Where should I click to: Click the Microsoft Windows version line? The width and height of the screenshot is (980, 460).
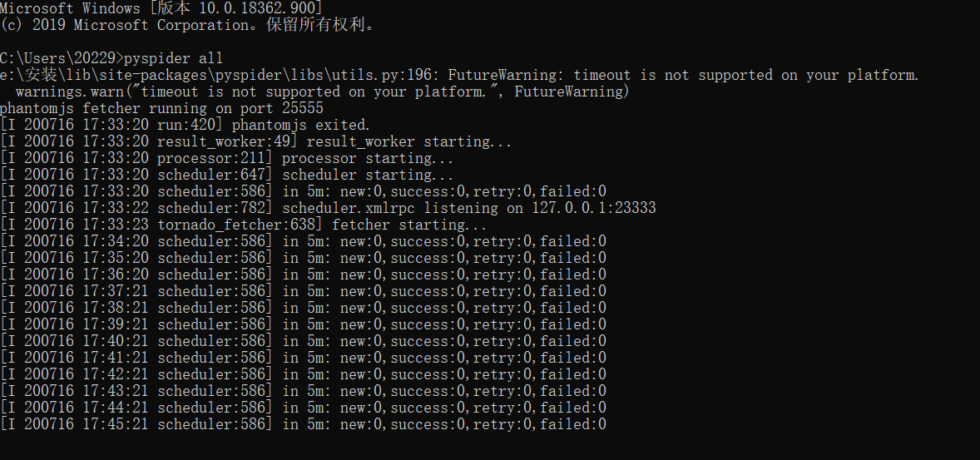pyautogui.click(x=161, y=8)
